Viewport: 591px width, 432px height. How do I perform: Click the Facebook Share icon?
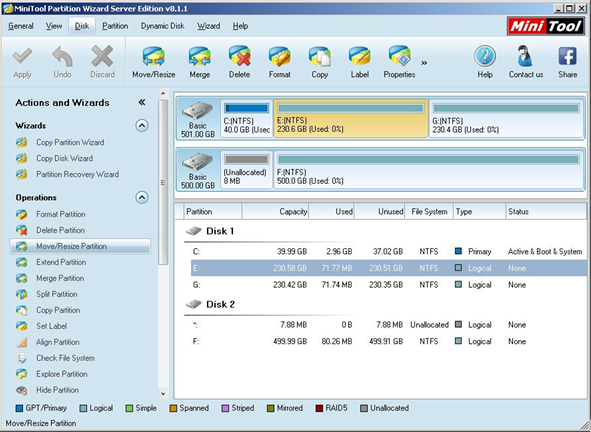click(568, 56)
